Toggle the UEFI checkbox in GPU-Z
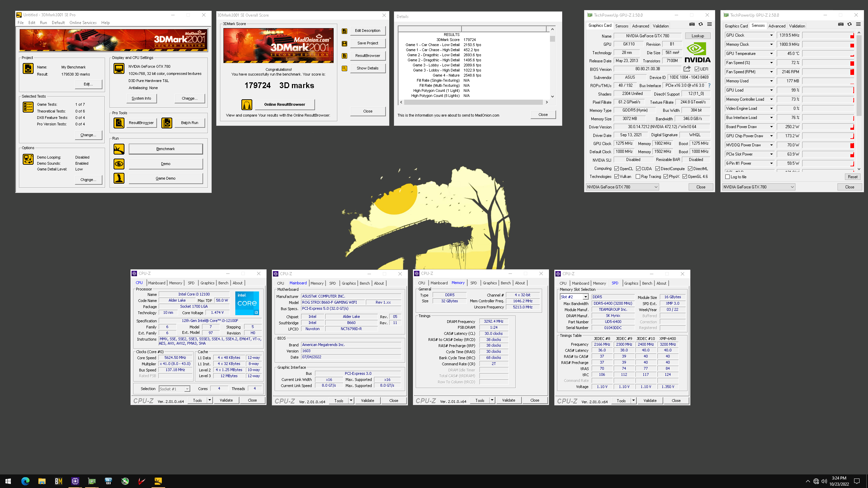Image resolution: width=868 pixels, height=488 pixels. point(697,69)
